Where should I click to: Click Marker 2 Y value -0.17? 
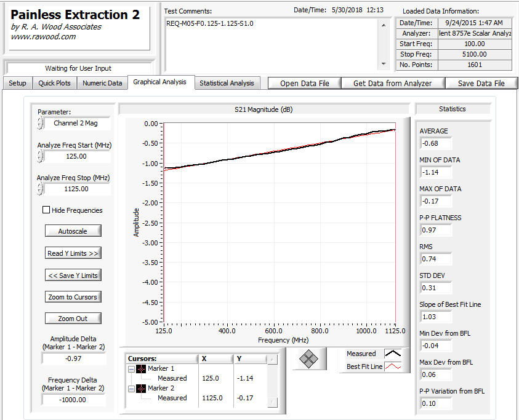[245, 398]
